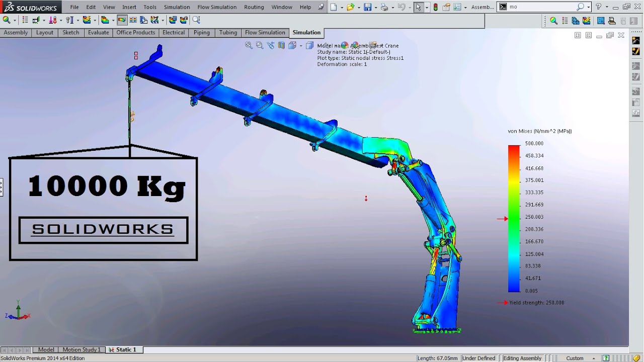
Task: Click the split-left viewport icon
Action: [x=578, y=35]
